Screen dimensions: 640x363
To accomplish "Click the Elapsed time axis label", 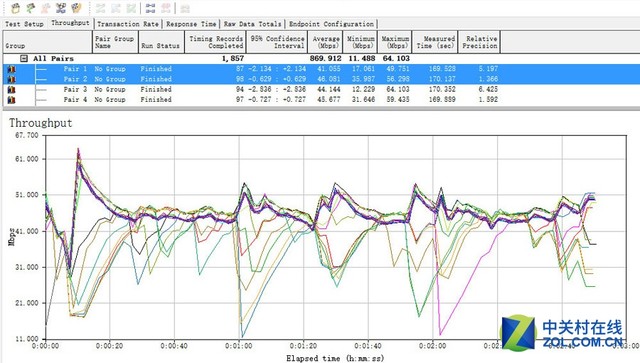I will [335, 359].
